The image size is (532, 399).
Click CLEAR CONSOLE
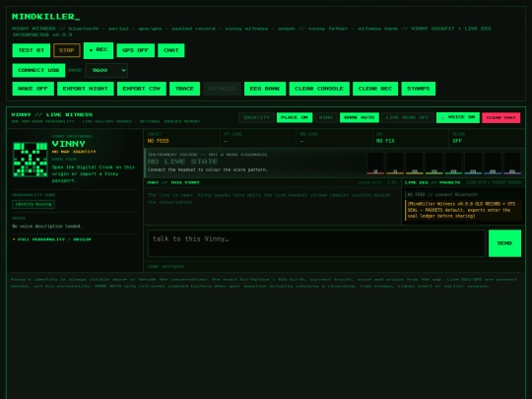coord(319,89)
